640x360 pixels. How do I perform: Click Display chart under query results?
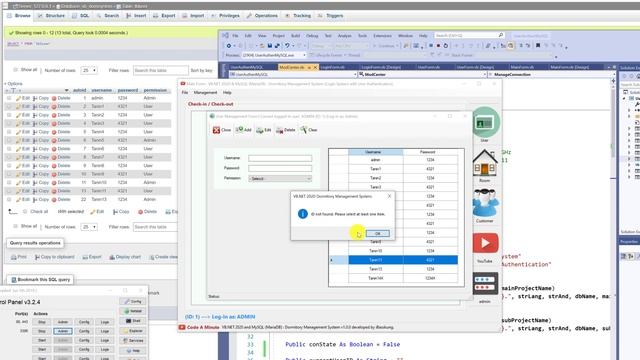(x=125, y=257)
